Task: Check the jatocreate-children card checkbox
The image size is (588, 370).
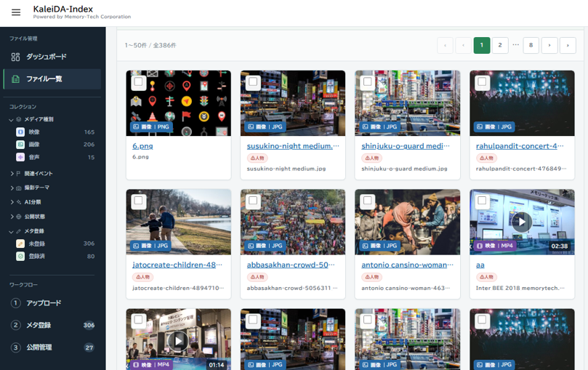Action: [138, 201]
